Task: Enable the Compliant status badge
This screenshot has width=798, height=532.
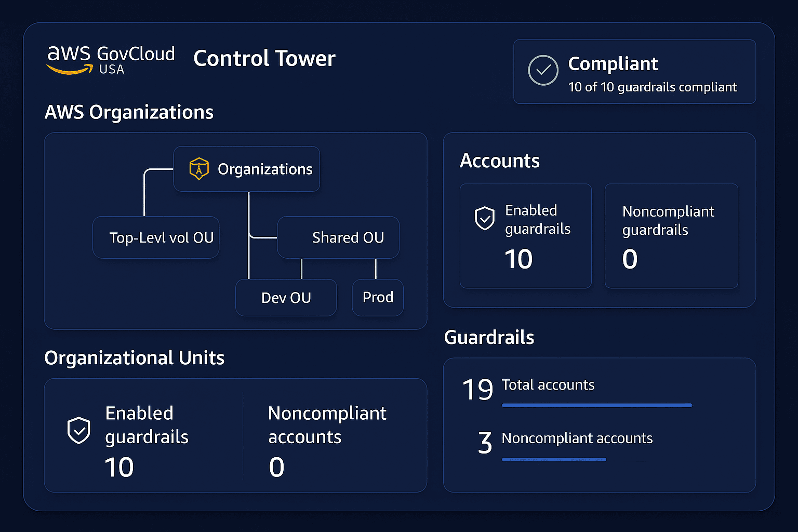Action: point(634,72)
